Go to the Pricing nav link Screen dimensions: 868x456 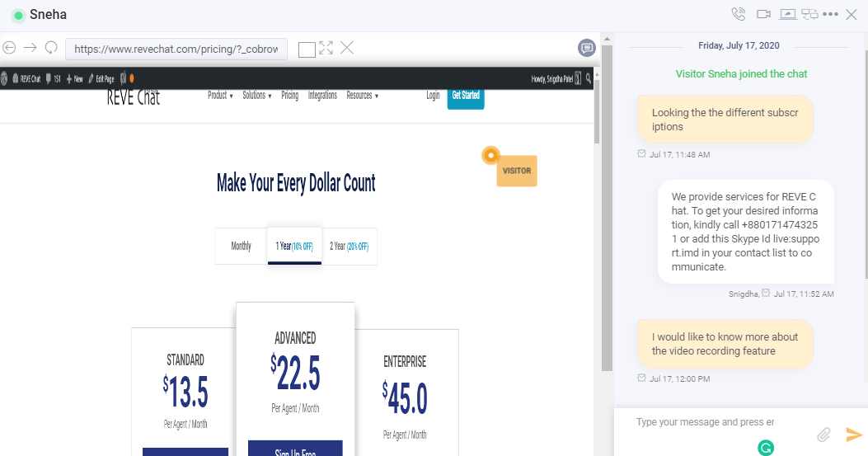point(289,96)
